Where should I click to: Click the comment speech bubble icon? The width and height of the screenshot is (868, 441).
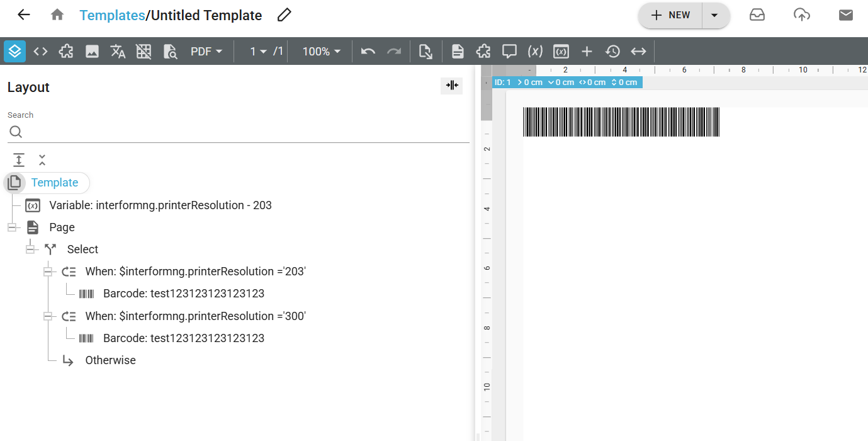tap(509, 51)
